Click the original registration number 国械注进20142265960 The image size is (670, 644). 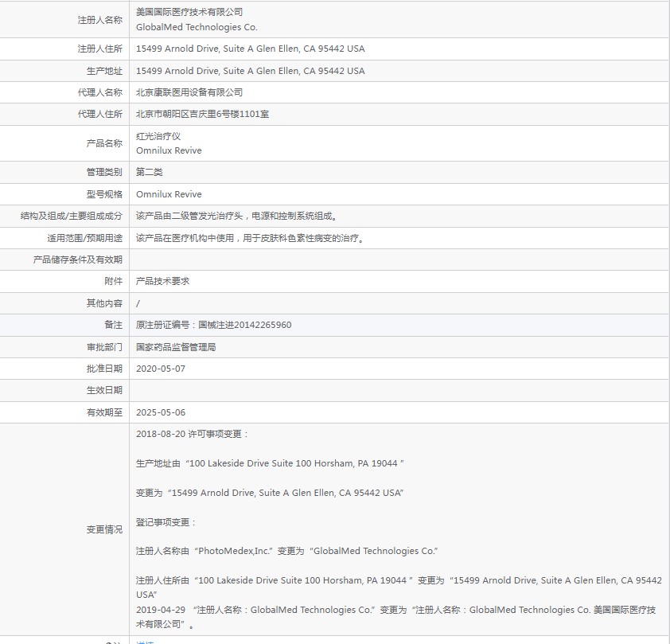(245, 325)
